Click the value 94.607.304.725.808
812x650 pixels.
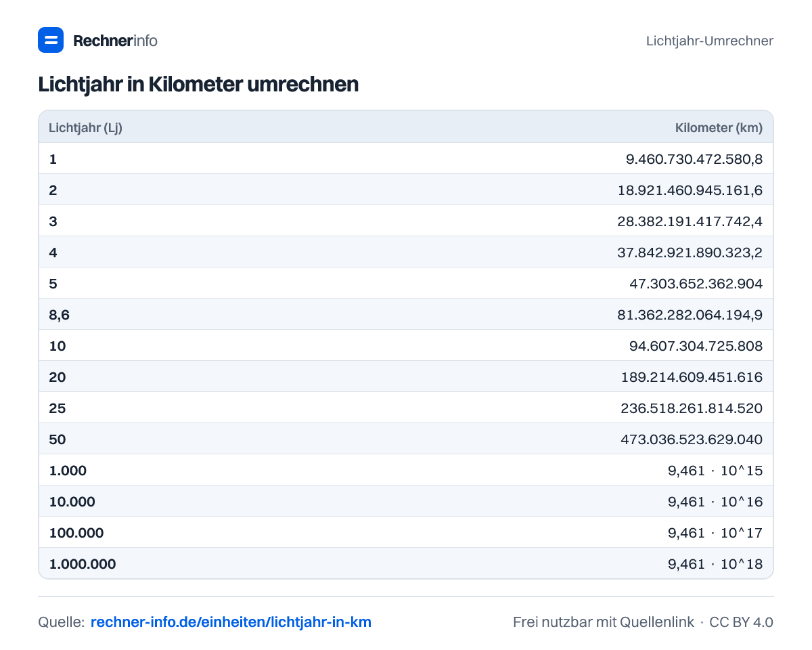(696, 346)
